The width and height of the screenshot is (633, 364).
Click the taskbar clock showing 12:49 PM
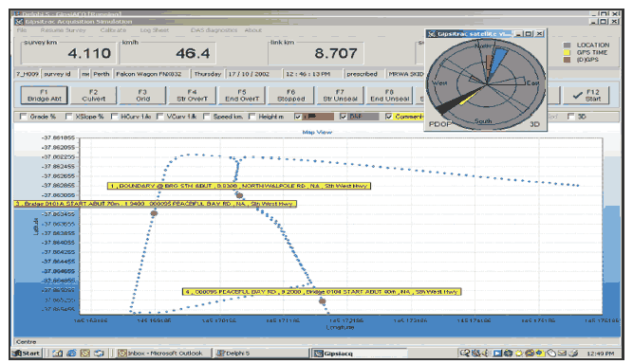click(601, 354)
